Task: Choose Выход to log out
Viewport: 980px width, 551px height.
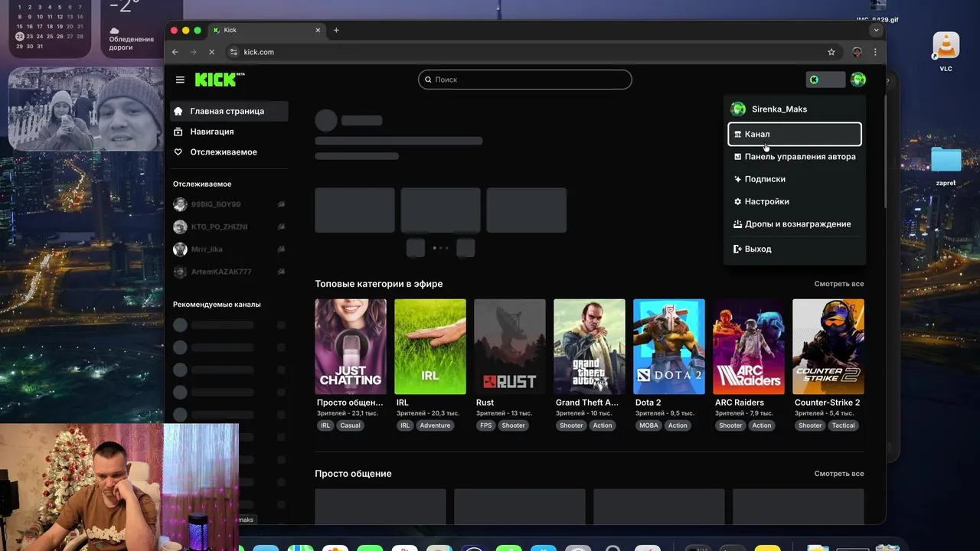Action: click(x=795, y=249)
